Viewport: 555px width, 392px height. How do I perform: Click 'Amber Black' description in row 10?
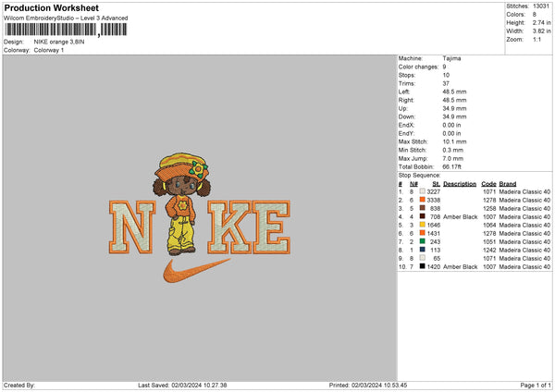click(461, 266)
